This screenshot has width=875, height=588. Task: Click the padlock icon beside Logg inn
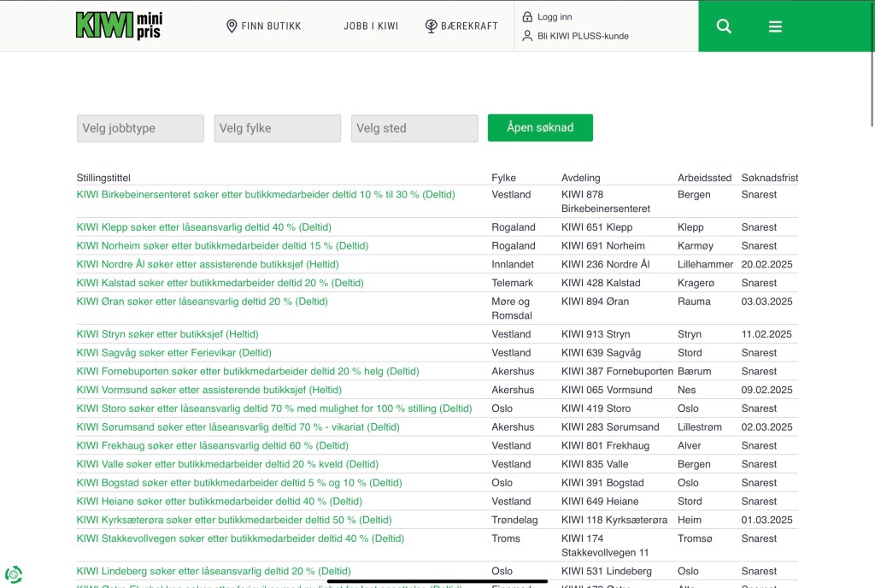[527, 17]
